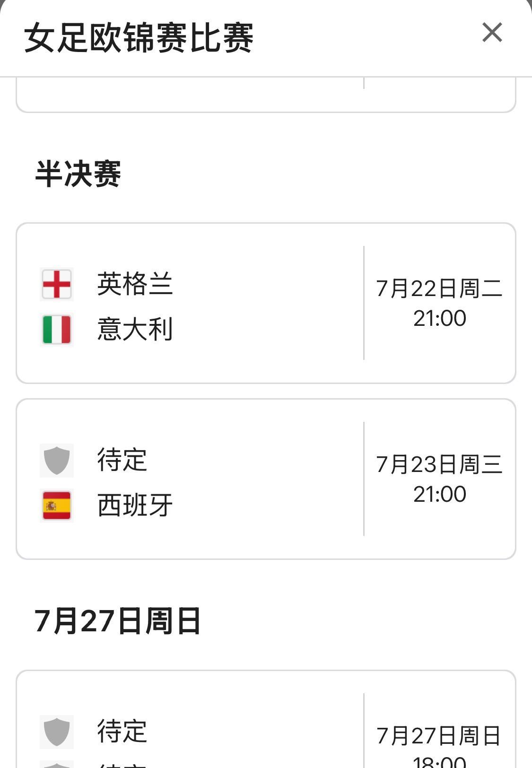Image resolution: width=532 pixels, height=768 pixels.
Task: Tap the Spain flag icon
Action: (57, 506)
